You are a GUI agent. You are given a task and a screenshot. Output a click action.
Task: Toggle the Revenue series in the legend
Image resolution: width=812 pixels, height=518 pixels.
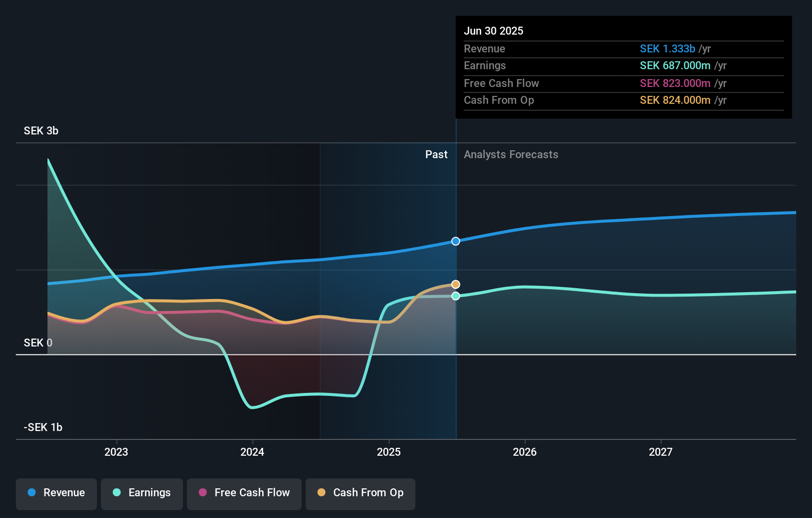(56, 494)
